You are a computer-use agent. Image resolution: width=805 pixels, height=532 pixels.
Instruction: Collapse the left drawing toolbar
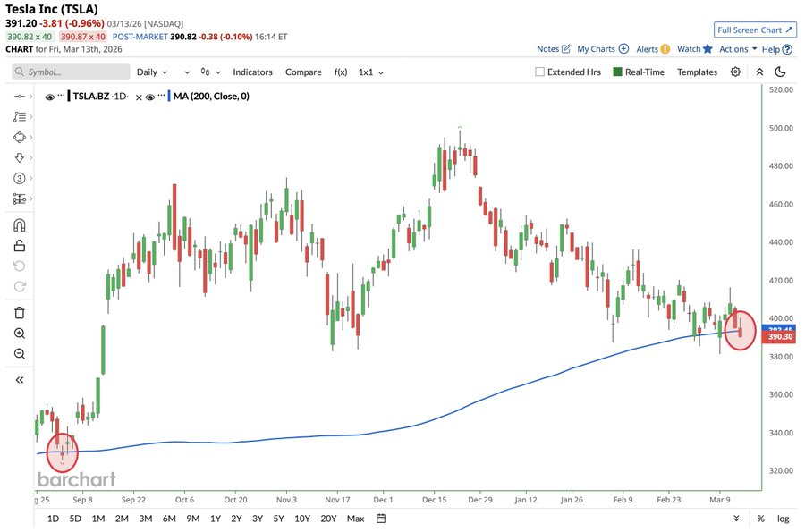pyautogui.click(x=19, y=379)
